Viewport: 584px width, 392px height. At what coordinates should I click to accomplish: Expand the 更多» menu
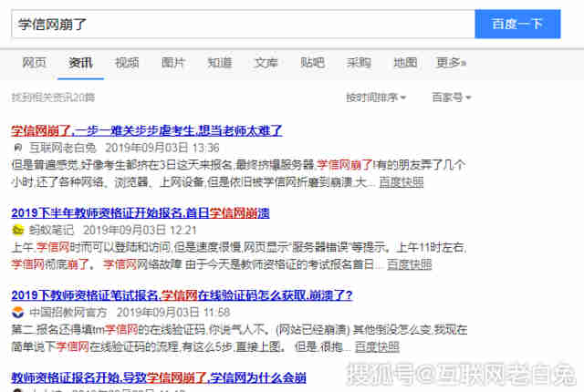coord(451,63)
